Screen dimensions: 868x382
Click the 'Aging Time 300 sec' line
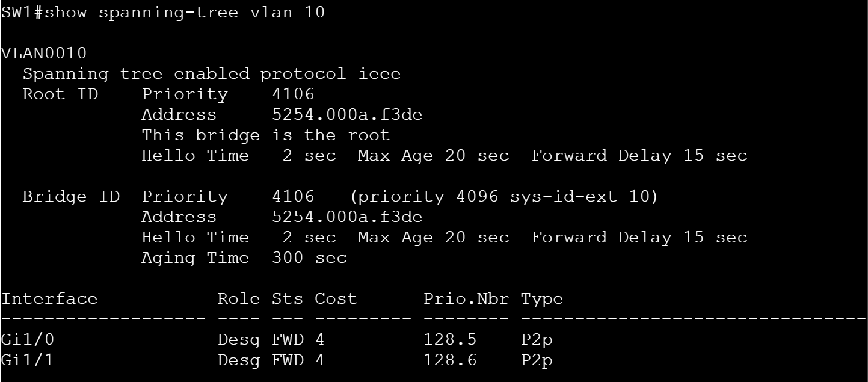coord(244,258)
